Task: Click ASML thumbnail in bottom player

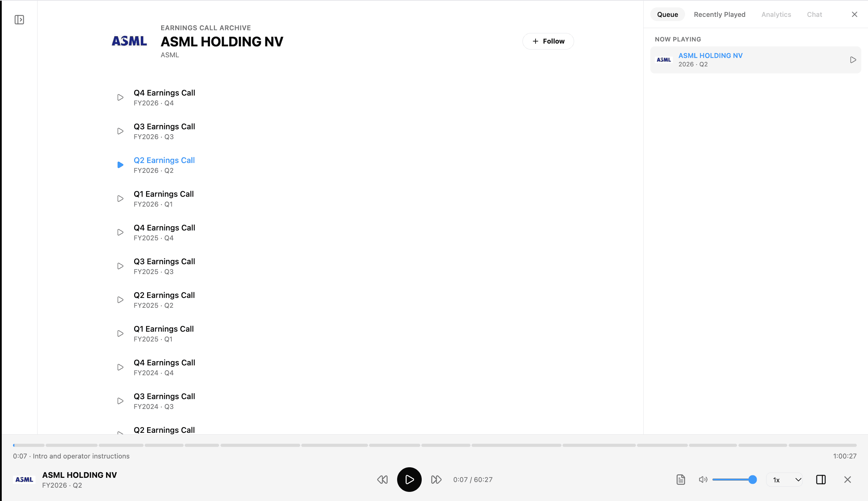Action: click(24, 480)
